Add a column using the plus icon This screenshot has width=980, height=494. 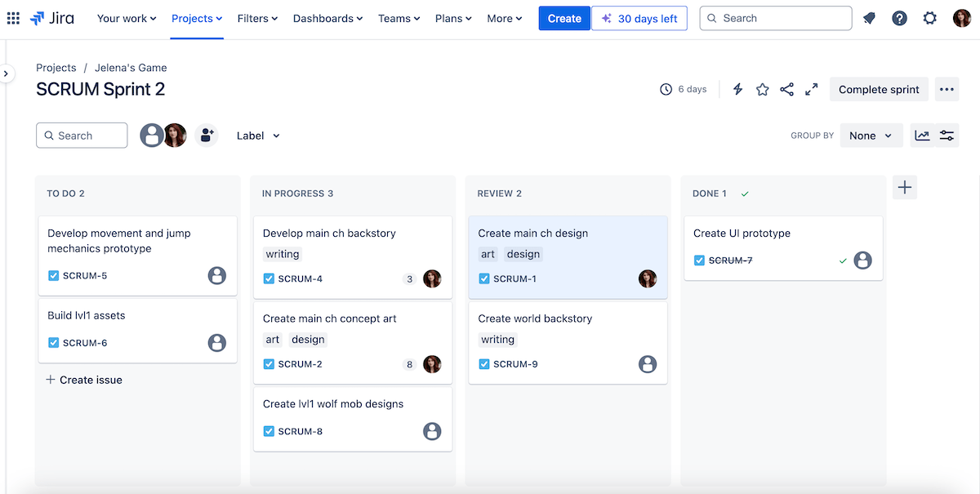click(904, 187)
